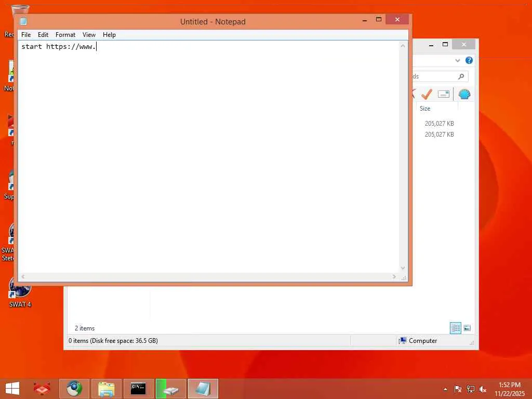Open the Help menu in Notepad
Image resolution: width=532 pixels, height=399 pixels.
coord(109,35)
